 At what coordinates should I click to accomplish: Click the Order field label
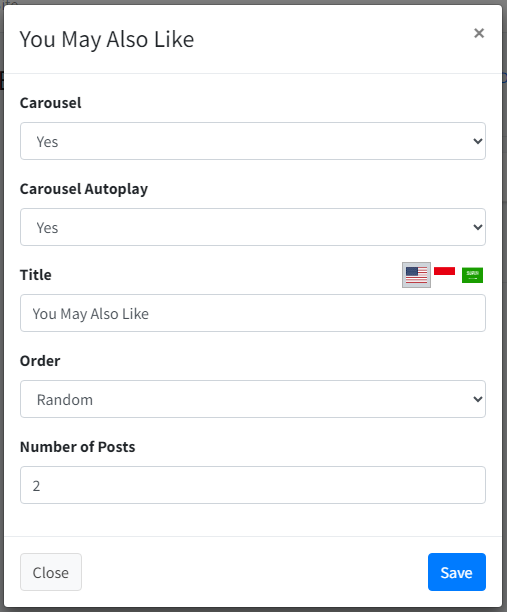[x=40, y=361]
